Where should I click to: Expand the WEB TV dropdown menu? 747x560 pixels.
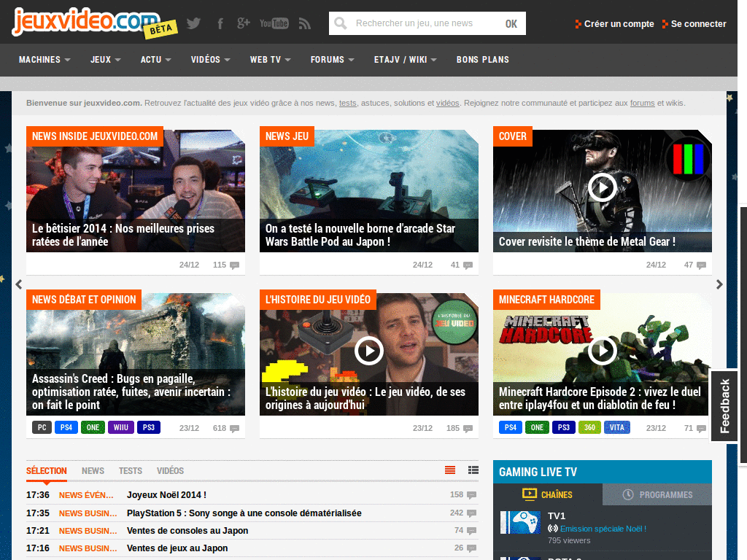click(270, 60)
